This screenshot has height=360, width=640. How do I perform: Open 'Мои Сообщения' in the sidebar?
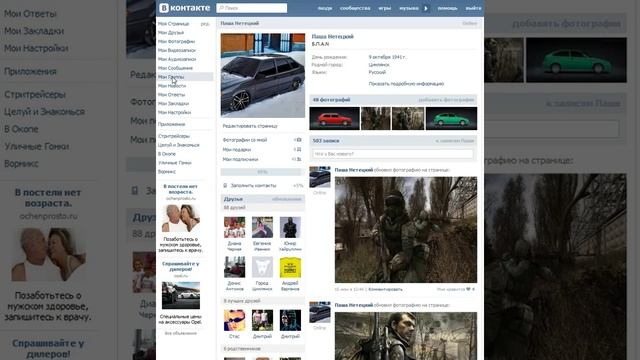click(175, 68)
